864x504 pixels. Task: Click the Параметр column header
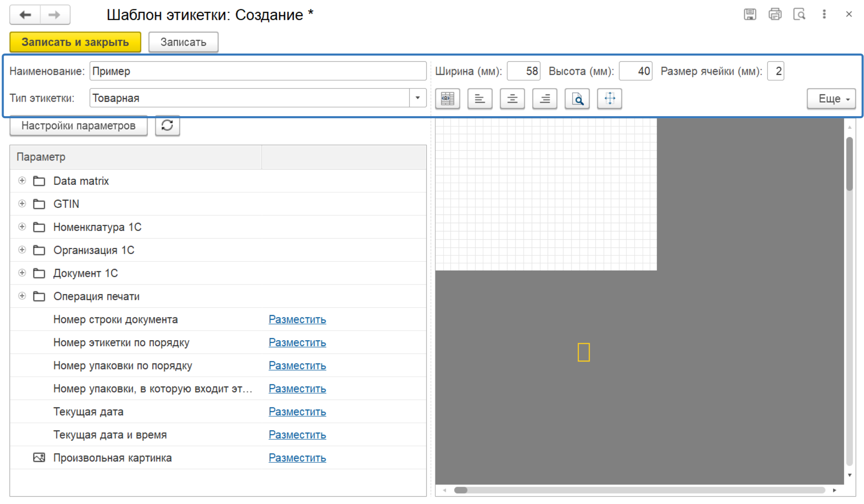point(136,157)
